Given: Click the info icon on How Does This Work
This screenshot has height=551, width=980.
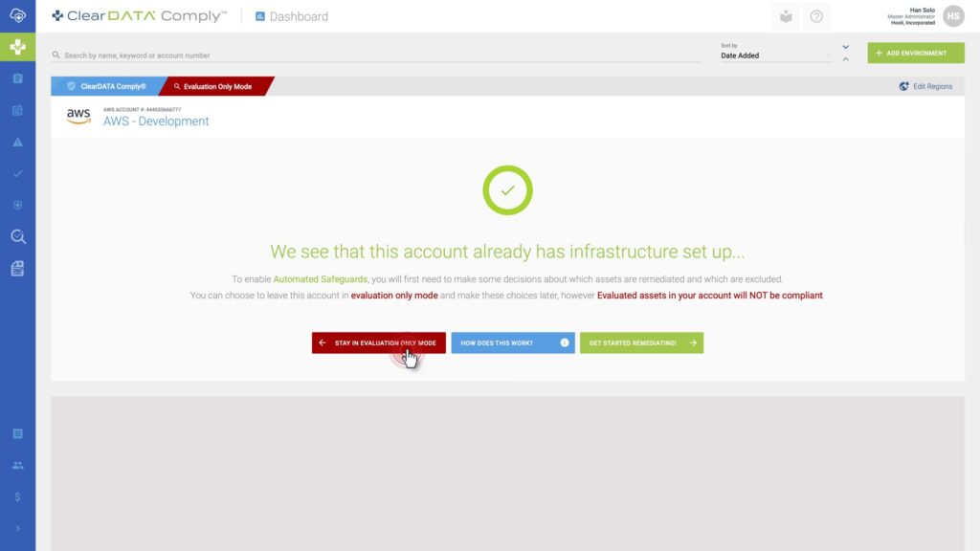Looking at the screenshot, I should click(x=565, y=342).
